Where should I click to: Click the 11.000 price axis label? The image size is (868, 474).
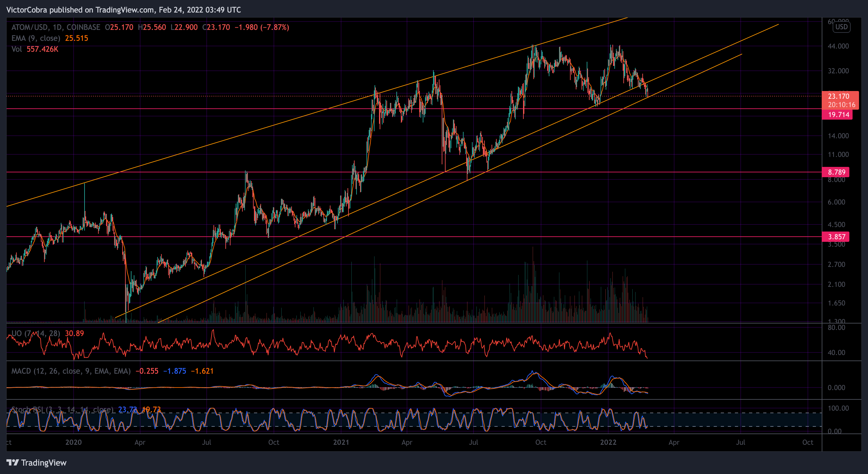838,155
